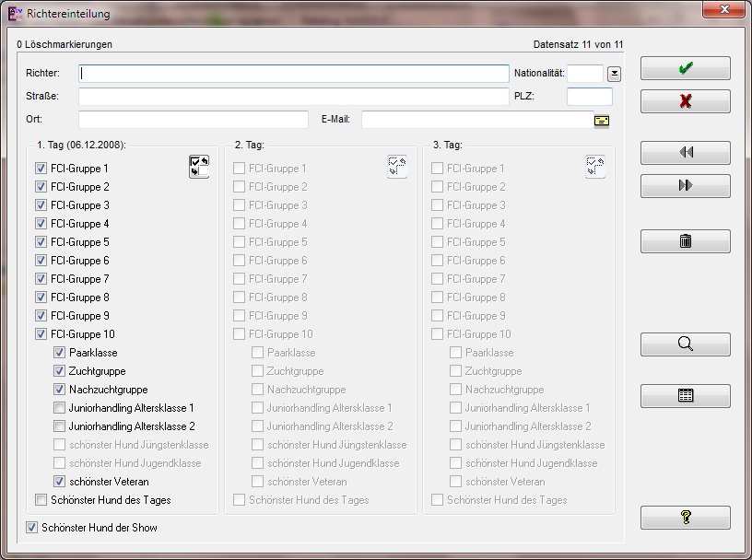752x560 pixels.
Task: Enable Schönster Hund des Tages for 1. Tag
Action: click(41, 499)
